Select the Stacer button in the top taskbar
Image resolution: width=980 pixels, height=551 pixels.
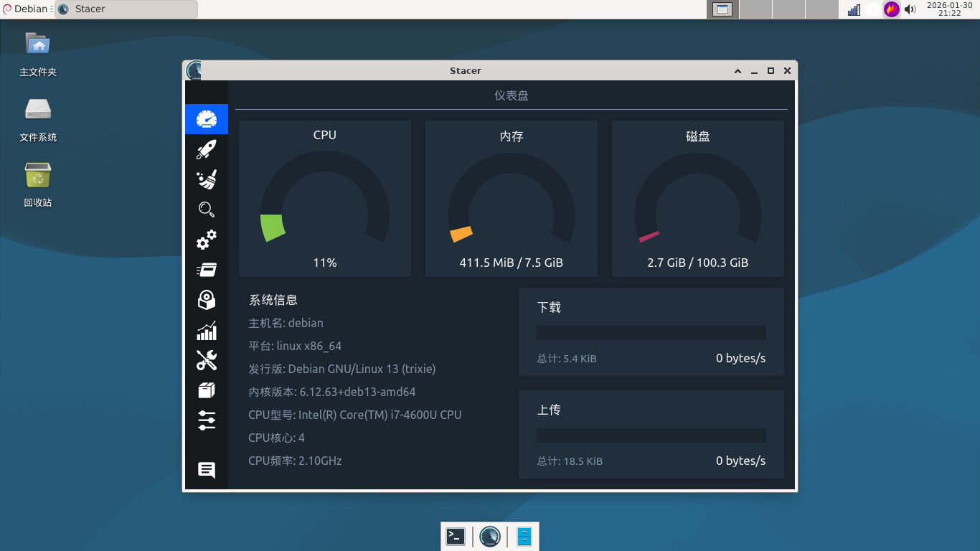(126, 9)
